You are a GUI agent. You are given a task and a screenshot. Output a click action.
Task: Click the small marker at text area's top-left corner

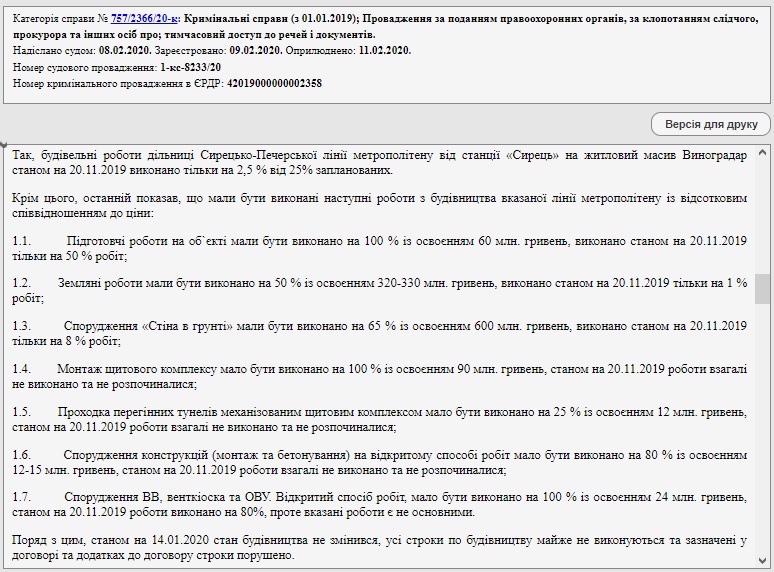coord(4,145)
